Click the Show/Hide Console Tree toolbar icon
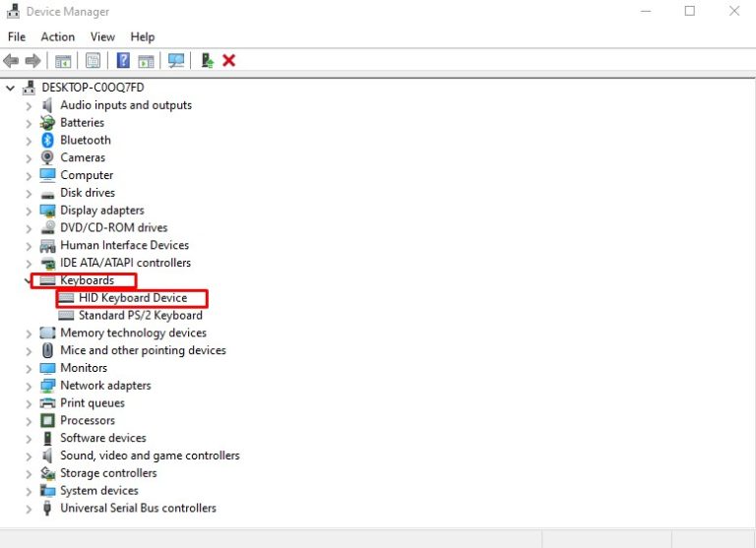 coord(63,61)
